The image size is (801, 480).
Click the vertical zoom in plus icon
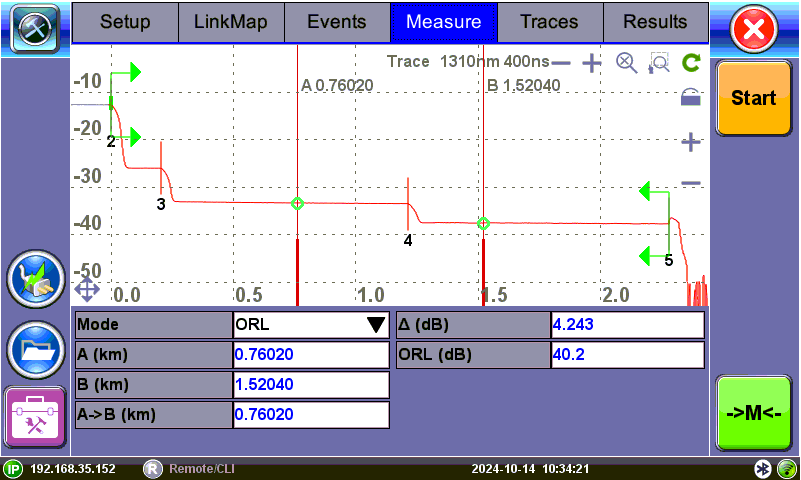[x=690, y=143]
